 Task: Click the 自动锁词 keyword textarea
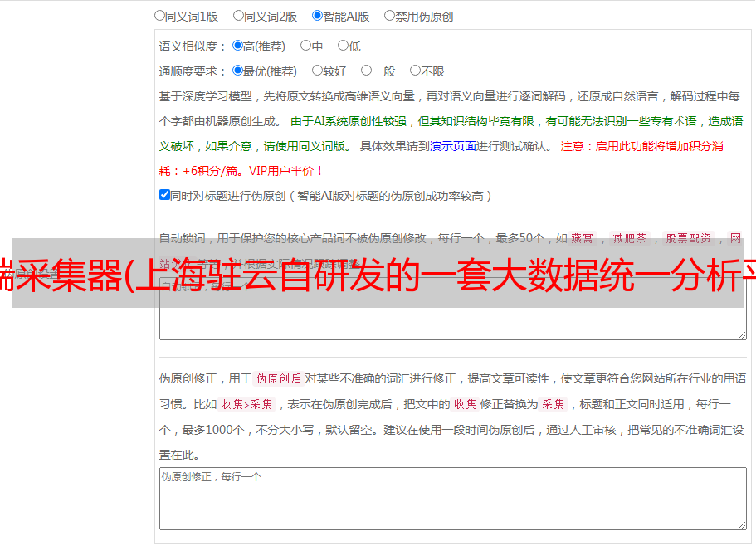click(453, 309)
